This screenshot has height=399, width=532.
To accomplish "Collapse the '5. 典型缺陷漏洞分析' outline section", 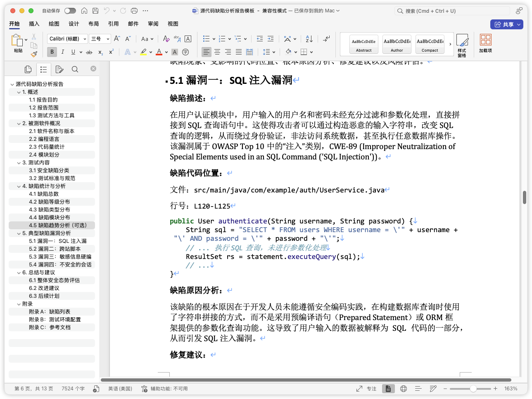I will [19, 233].
